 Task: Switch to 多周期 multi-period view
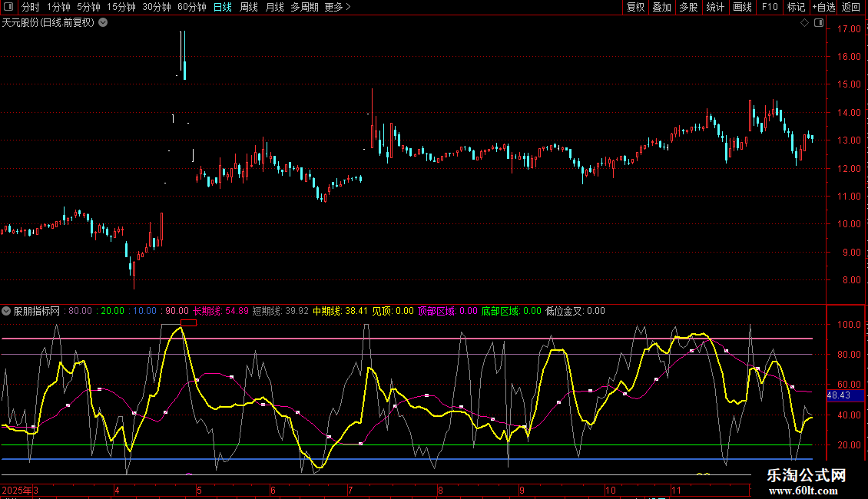(304, 8)
